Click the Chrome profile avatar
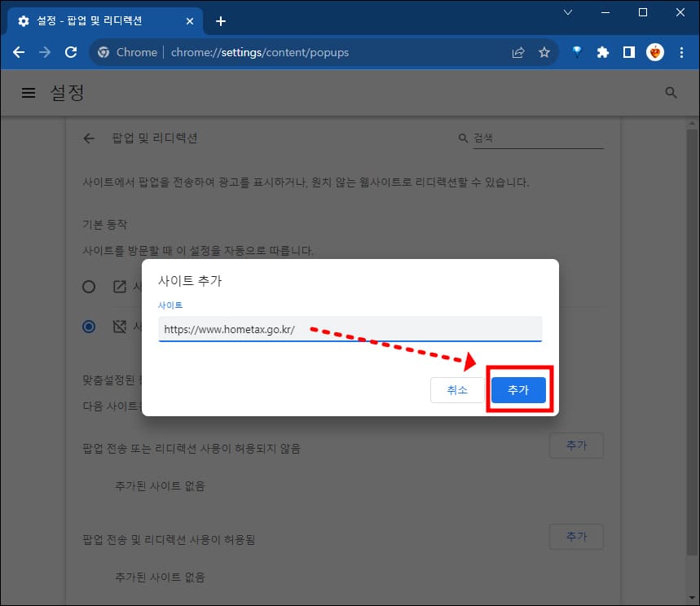 tap(655, 51)
